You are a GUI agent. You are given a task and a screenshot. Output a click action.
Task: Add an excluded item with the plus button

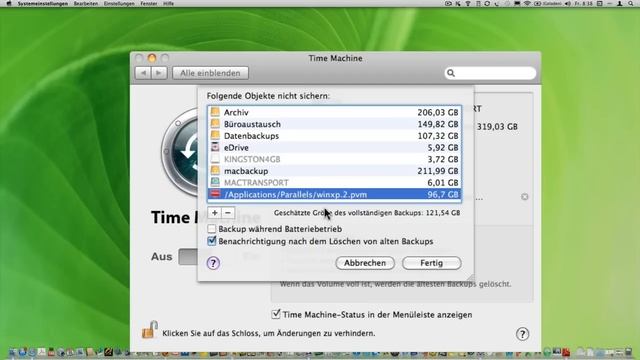pos(215,213)
